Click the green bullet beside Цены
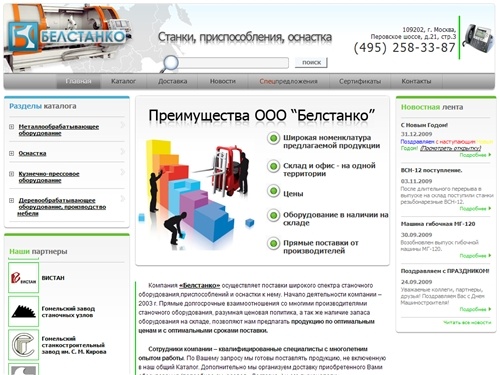 tap(273, 191)
